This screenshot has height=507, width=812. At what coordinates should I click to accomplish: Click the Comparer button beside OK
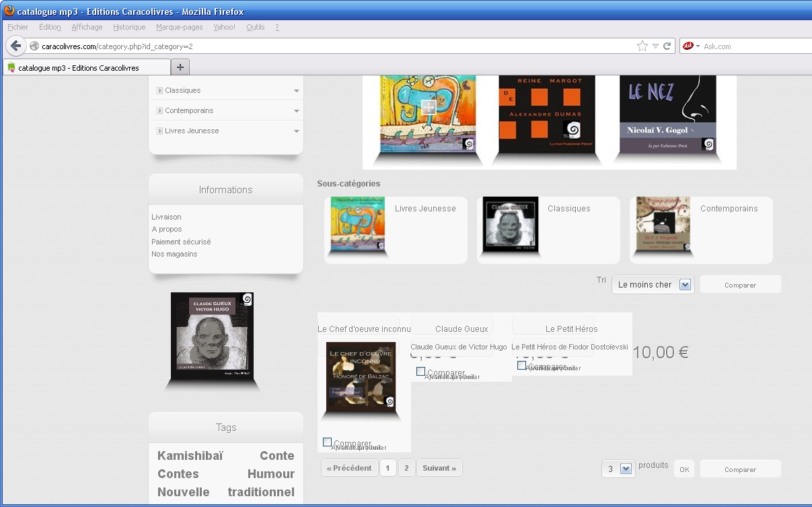coord(741,469)
